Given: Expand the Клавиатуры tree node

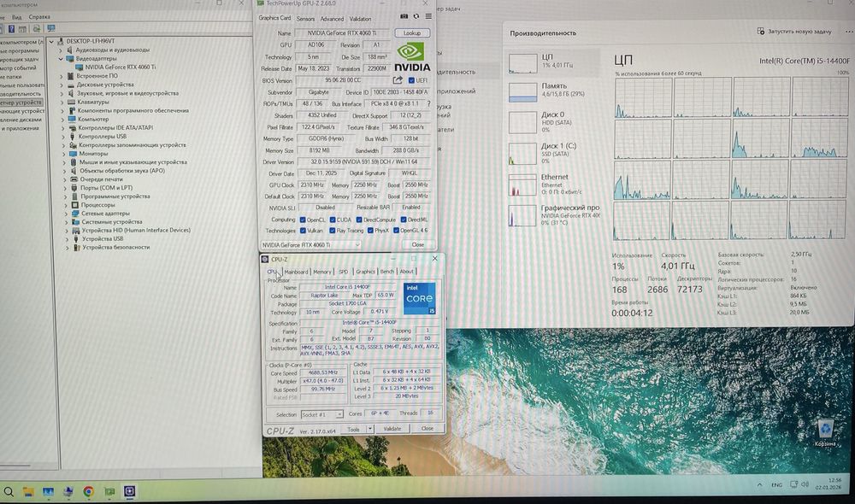Looking at the screenshot, I should tap(62, 102).
